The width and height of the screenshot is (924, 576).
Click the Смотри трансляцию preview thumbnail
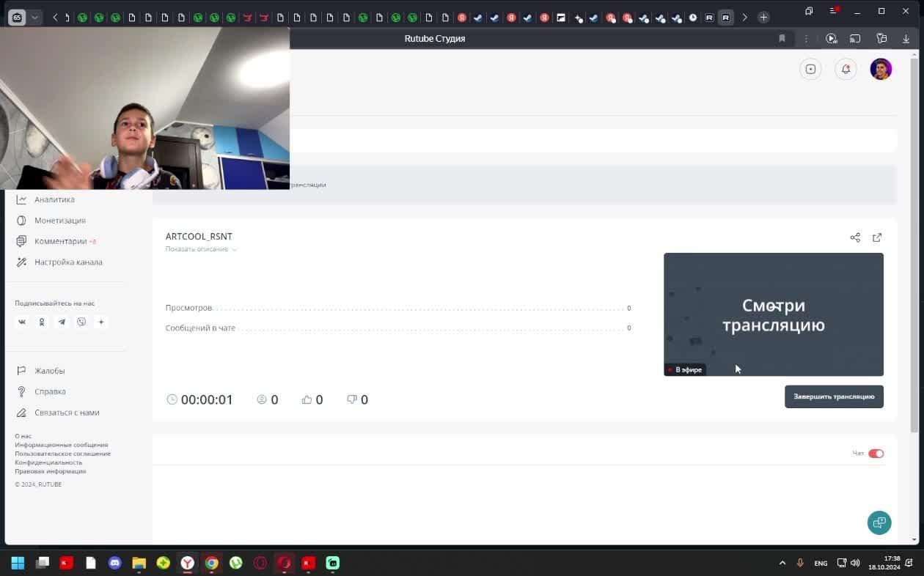point(774,314)
